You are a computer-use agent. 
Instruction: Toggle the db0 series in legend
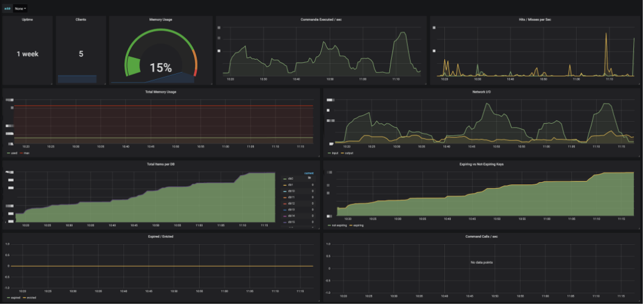pyautogui.click(x=290, y=179)
